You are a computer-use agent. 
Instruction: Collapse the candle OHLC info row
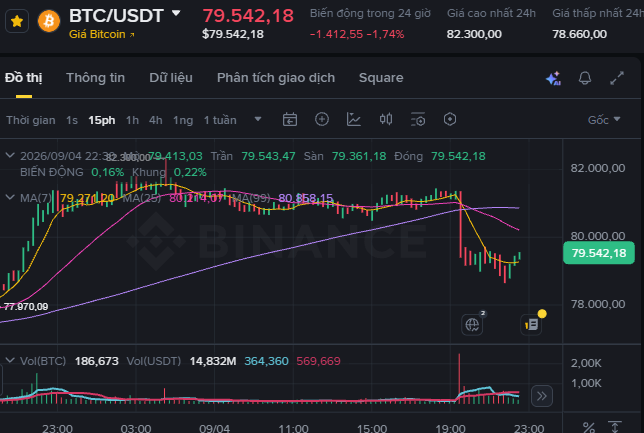click(x=10, y=155)
